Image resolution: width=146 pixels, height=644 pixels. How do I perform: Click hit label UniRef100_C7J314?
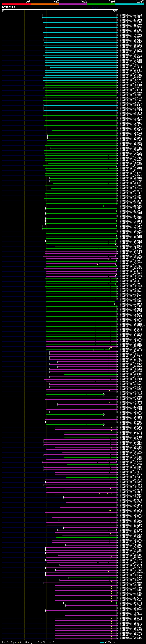click(x=131, y=90)
